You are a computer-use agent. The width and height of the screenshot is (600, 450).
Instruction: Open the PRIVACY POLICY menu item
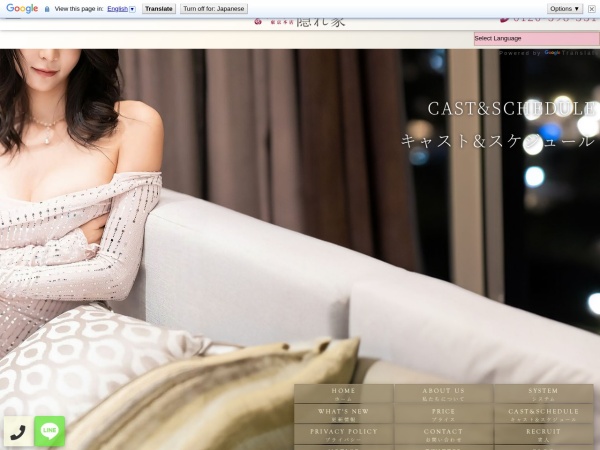tap(344, 434)
